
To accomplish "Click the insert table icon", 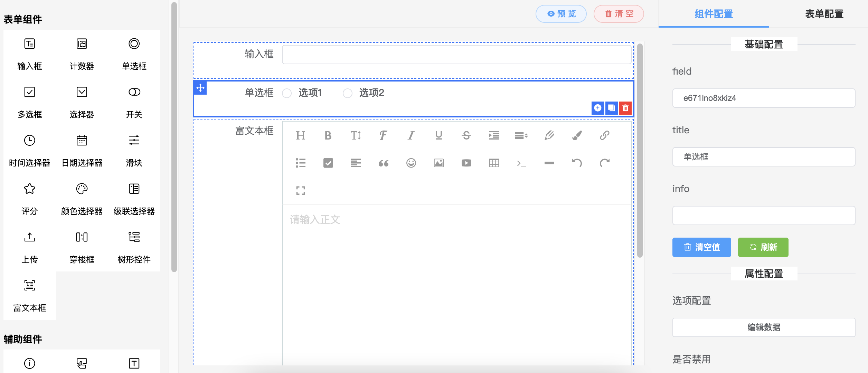I will point(494,163).
